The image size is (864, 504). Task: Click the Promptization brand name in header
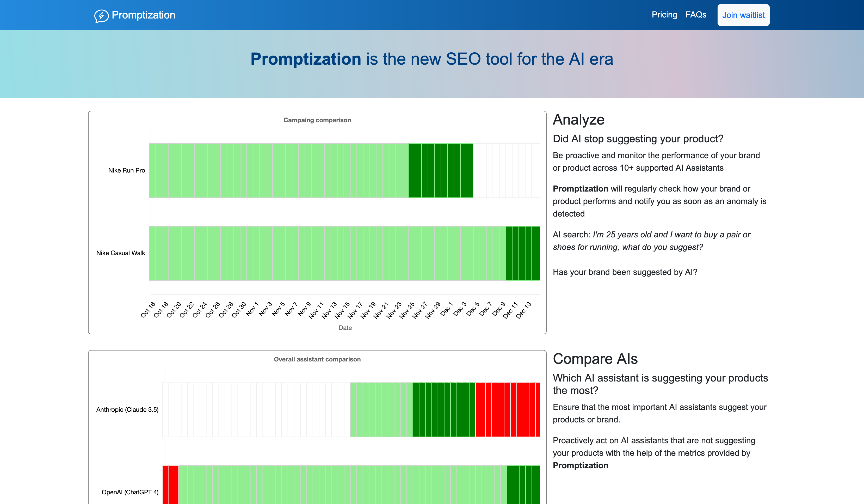click(143, 15)
